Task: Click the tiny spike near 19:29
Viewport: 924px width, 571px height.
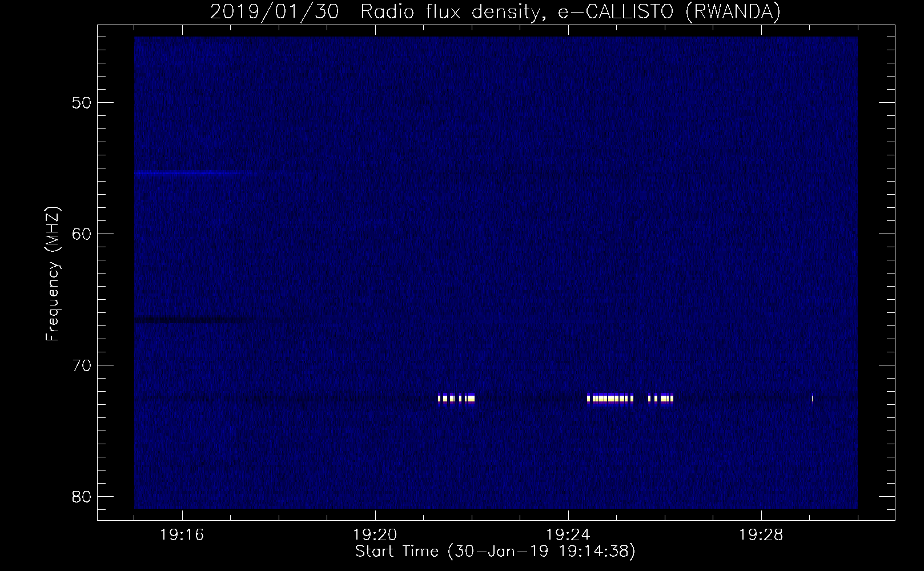Action: pos(812,398)
